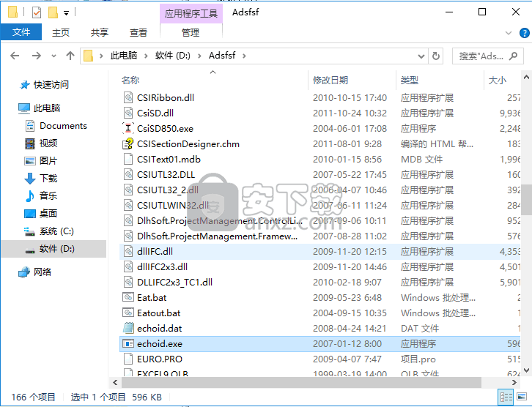Screen dimensions: 532x407
Task: Open 音乐 in the navigation pane
Action: (48, 196)
